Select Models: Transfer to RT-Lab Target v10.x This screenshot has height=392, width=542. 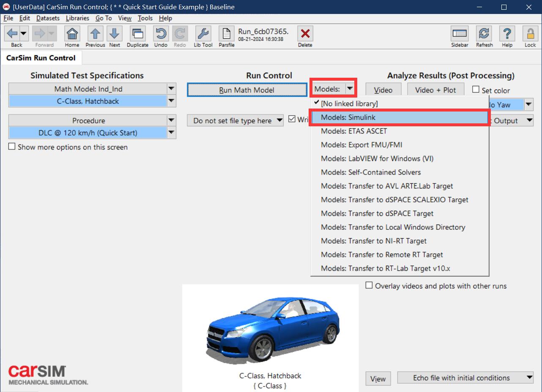[400, 268]
